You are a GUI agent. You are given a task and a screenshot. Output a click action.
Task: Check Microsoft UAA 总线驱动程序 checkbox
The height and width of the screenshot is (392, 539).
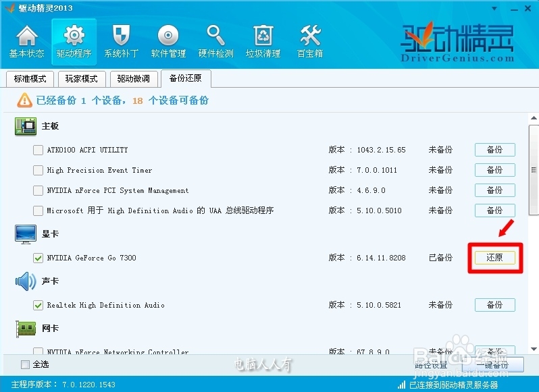pyautogui.click(x=38, y=211)
